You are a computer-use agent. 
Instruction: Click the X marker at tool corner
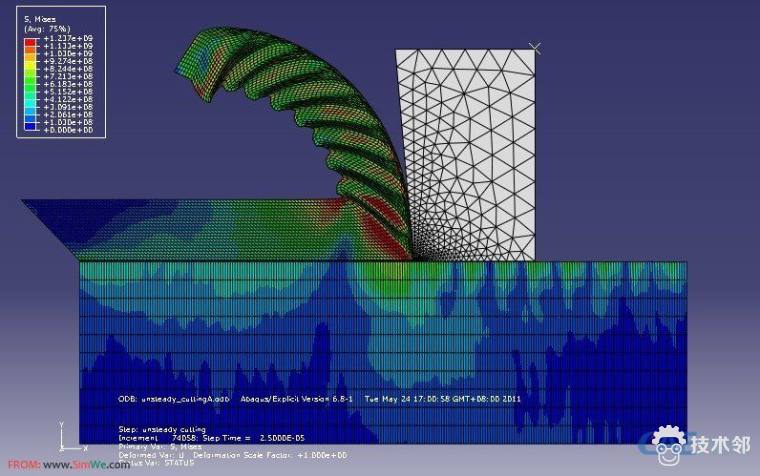point(535,47)
